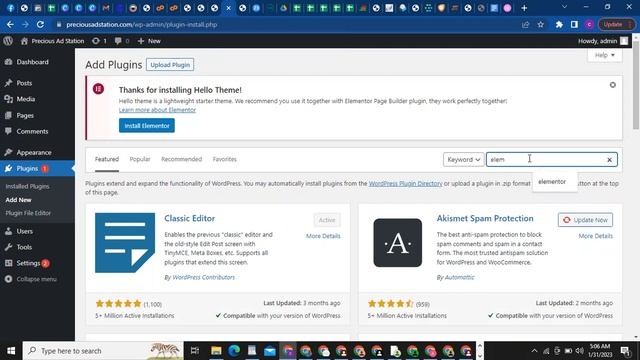Open Plugin File Editor submenu
Screen dimensions: 640x360
pyautogui.click(x=28, y=213)
